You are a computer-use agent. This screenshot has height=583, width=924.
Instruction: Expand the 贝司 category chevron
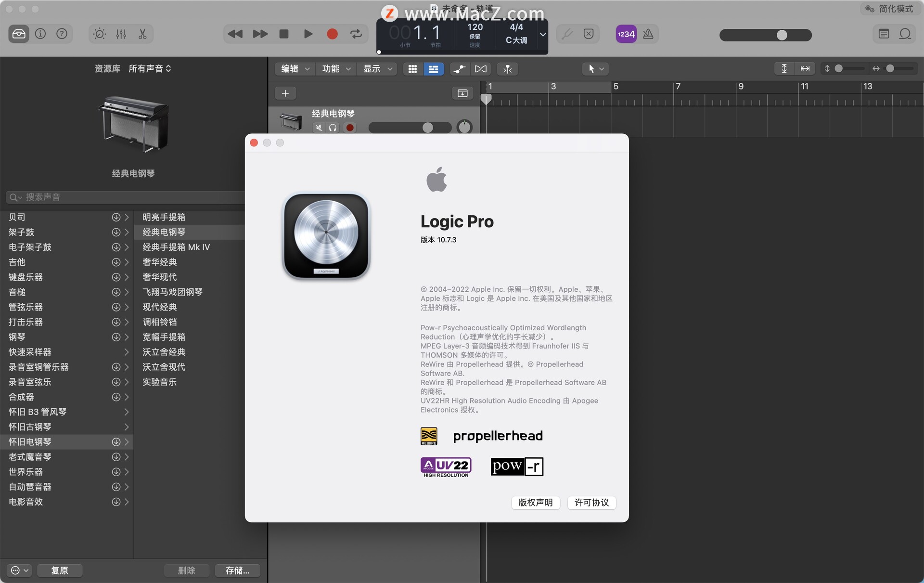pos(127,217)
